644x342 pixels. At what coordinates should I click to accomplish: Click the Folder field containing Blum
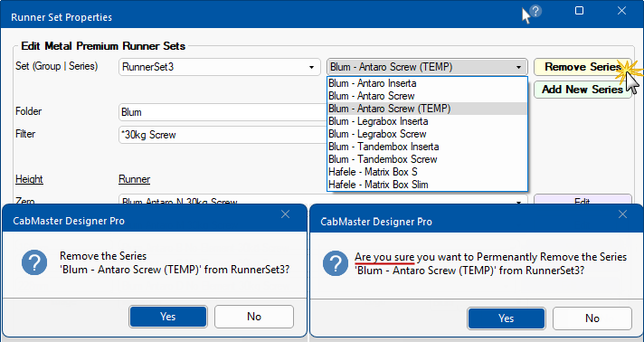(x=223, y=112)
